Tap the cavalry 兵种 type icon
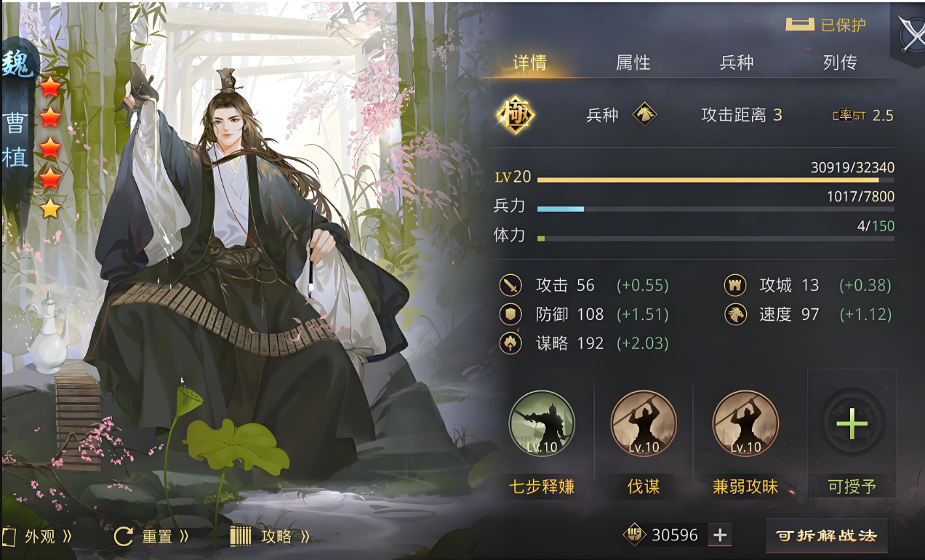The image size is (925, 560). pyautogui.click(x=645, y=115)
